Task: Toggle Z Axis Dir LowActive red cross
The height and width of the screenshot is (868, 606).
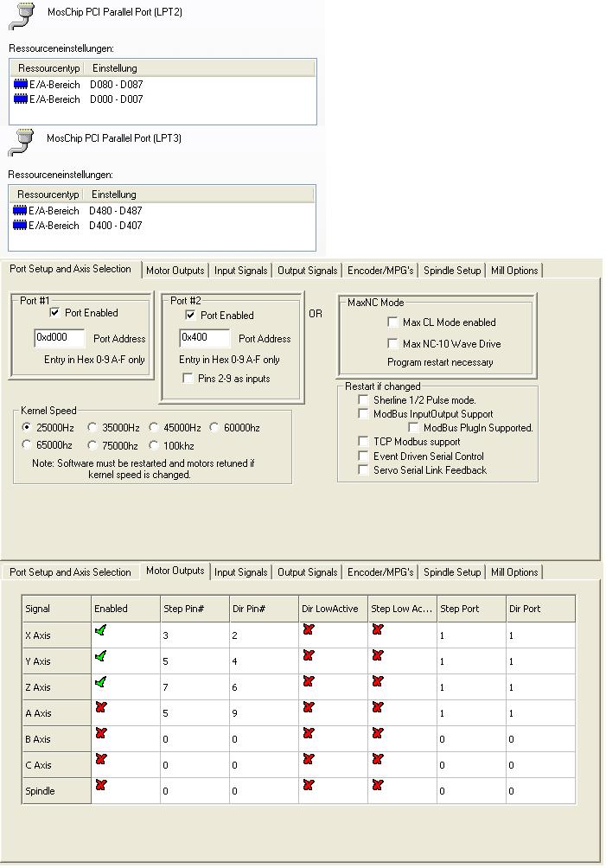Action: (309, 681)
